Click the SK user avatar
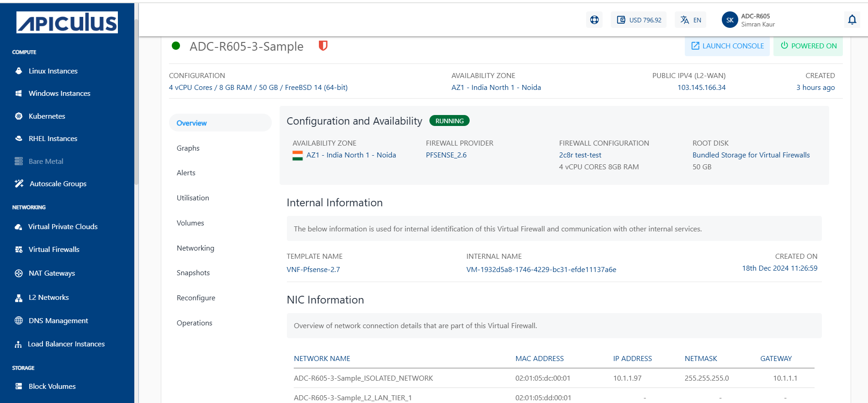This screenshot has height=403, width=868. 730,20
